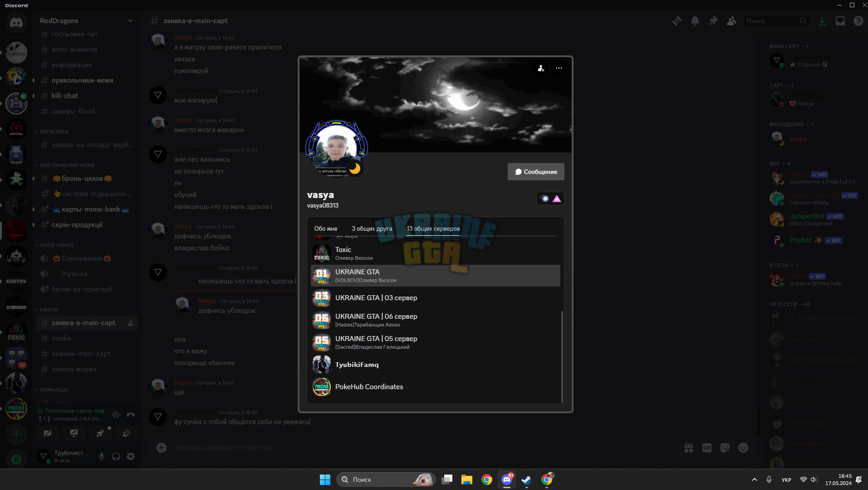The image size is (868, 490).
Task: Collapse the ВЕРБОВКА category
Action: [x=54, y=132]
